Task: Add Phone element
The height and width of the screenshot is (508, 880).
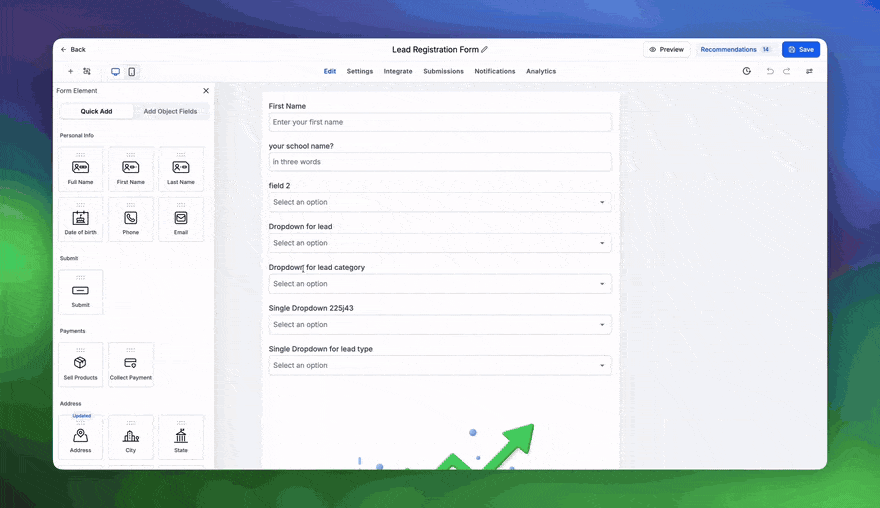Action: pyautogui.click(x=131, y=219)
